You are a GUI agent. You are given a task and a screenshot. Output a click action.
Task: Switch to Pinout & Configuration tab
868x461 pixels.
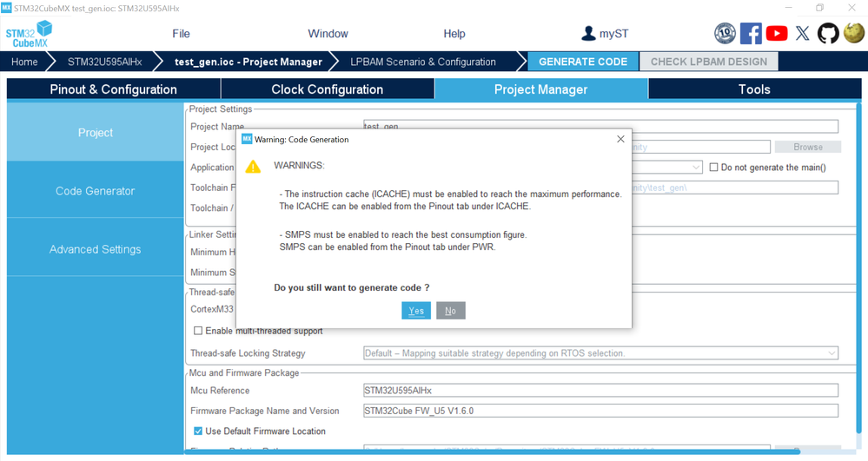coord(114,89)
